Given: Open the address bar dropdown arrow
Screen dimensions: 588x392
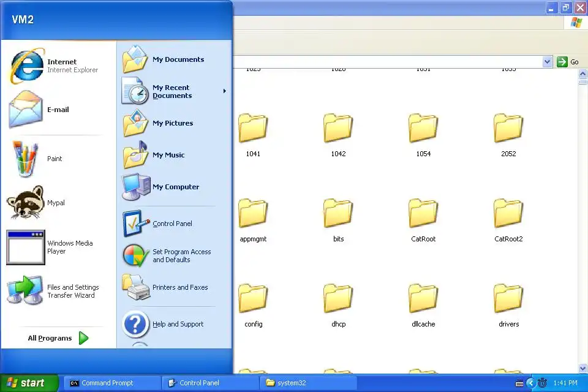Looking at the screenshot, I should click(x=548, y=62).
